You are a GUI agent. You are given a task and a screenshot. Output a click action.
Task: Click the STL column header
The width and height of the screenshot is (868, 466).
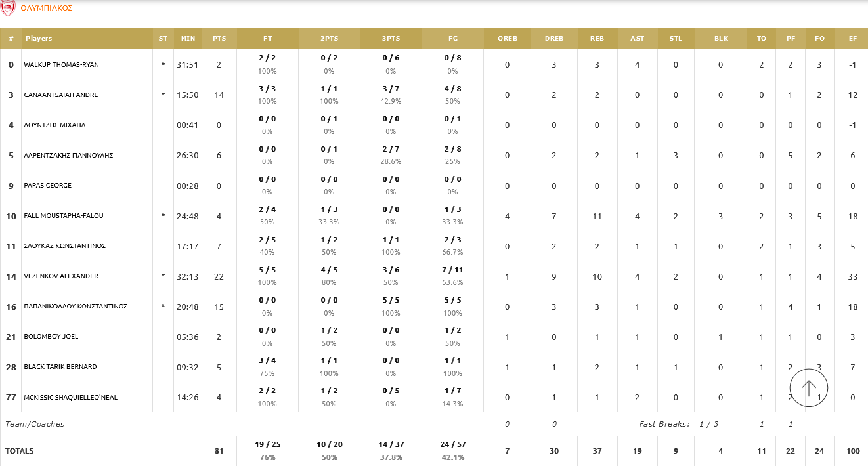tap(676, 39)
